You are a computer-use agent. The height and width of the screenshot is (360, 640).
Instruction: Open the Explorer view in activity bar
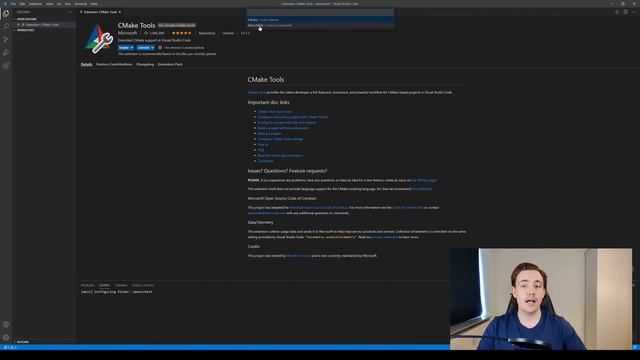(x=6, y=13)
